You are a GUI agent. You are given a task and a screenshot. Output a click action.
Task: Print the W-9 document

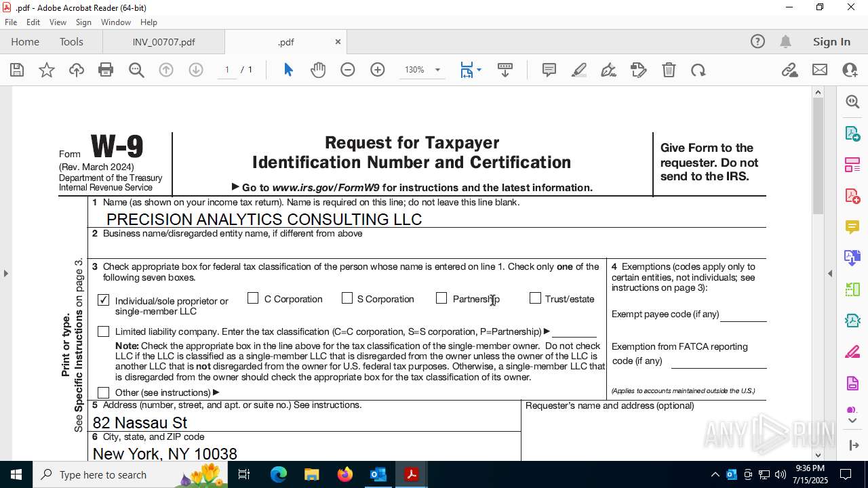106,70
